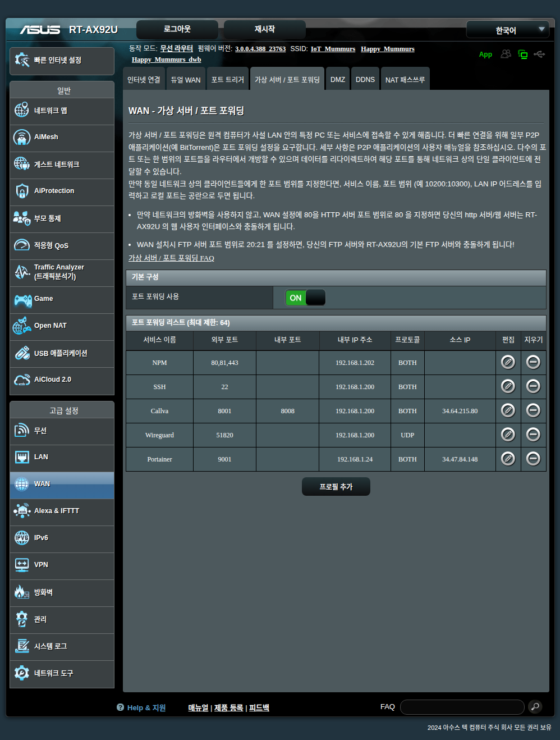Image resolution: width=560 pixels, height=740 pixels.
Task: Click the firmware version link
Action: tap(260, 49)
